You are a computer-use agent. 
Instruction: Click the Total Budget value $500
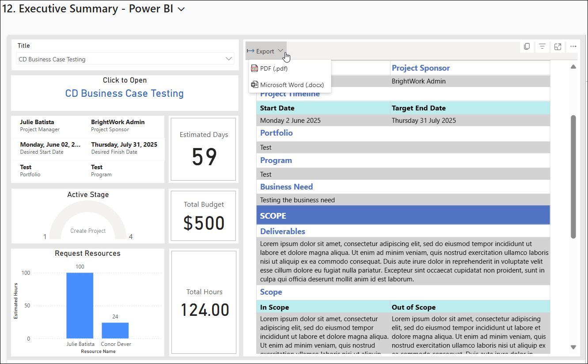pos(204,223)
